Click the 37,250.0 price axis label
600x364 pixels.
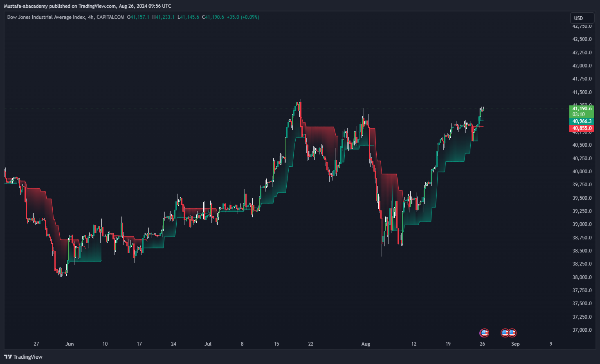pyautogui.click(x=582, y=317)
